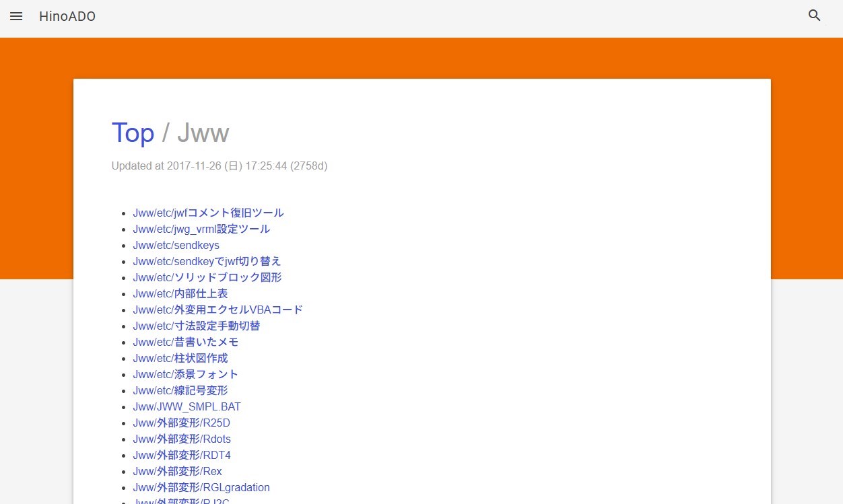Open Jww/etc/sendkeyでjwf切り替え page
843x504 pixels.
click(x=207, y=261)
